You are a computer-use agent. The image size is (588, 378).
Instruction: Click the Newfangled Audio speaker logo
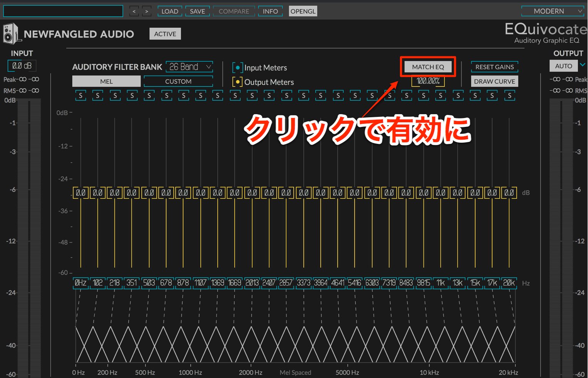coord(11,34)
